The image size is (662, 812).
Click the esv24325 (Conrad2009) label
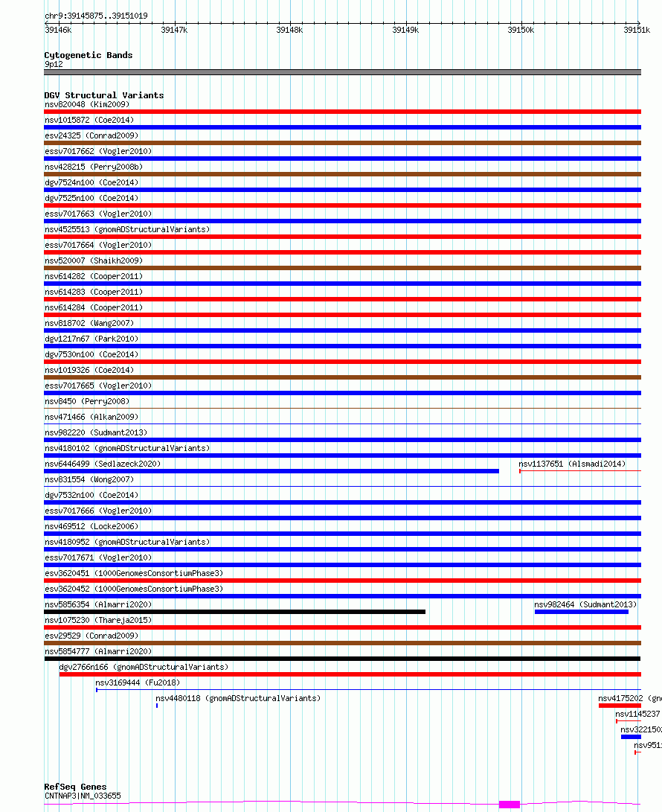91,135
